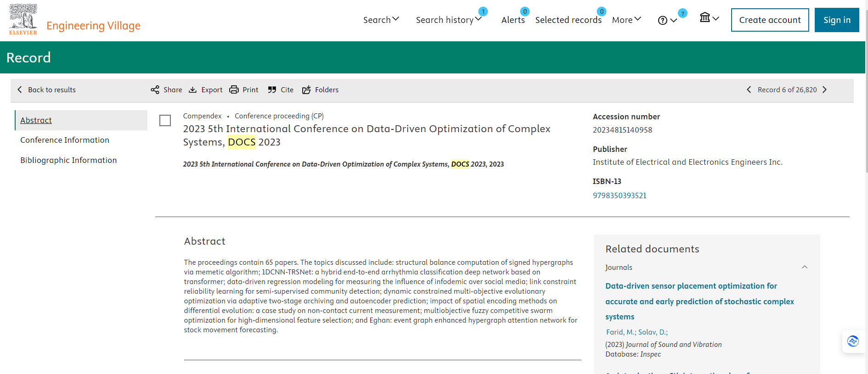This screenshot has height=374, width=868.
Task: Open the ISBN-13 9798350393521 link
Action: coord(620,195)
